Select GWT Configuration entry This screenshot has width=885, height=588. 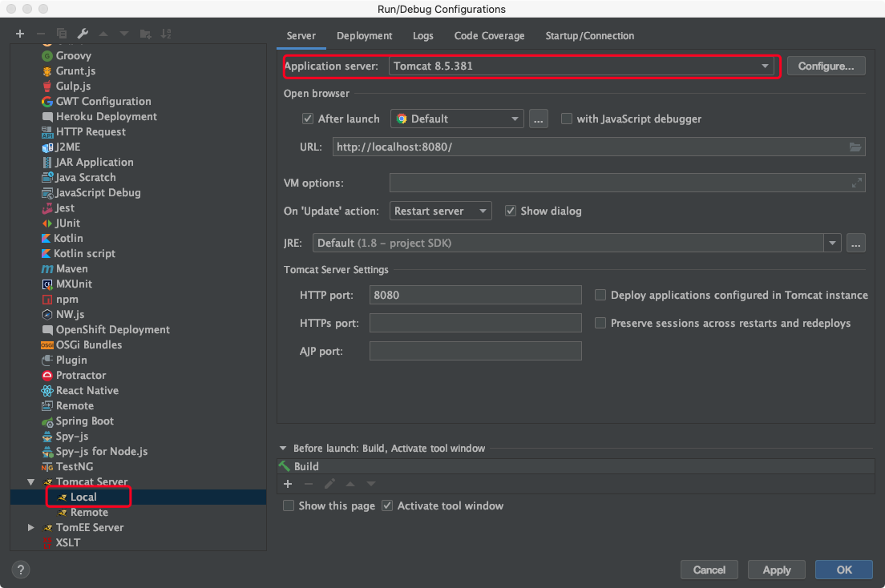[103, 102]
